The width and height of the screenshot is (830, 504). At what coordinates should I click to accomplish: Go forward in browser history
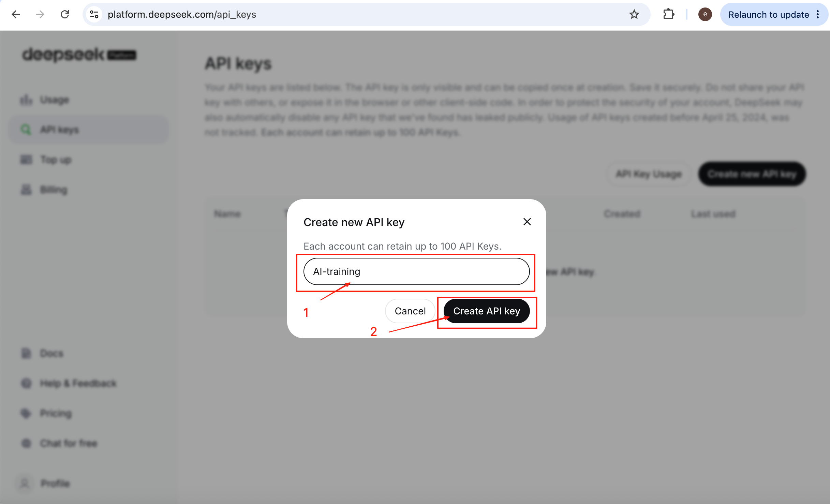(x=40, y=14)
